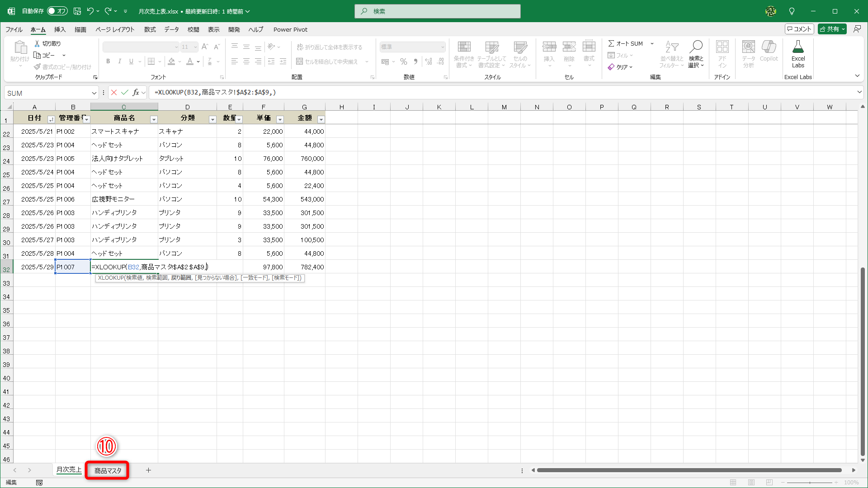868x488 pixels.
Task: Expand the Name Box dropdown
Action: 94,93
